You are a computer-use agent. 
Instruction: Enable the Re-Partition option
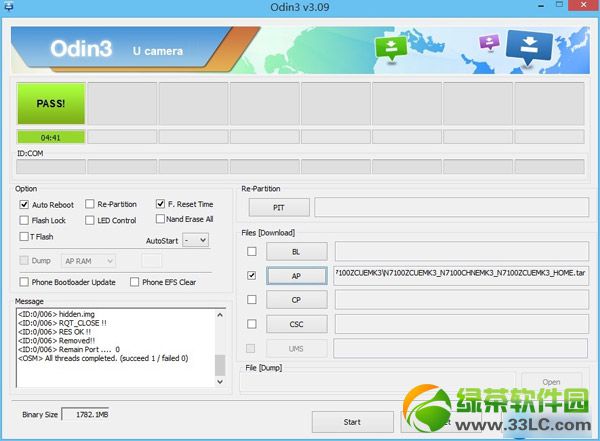[x=90, y=204]
